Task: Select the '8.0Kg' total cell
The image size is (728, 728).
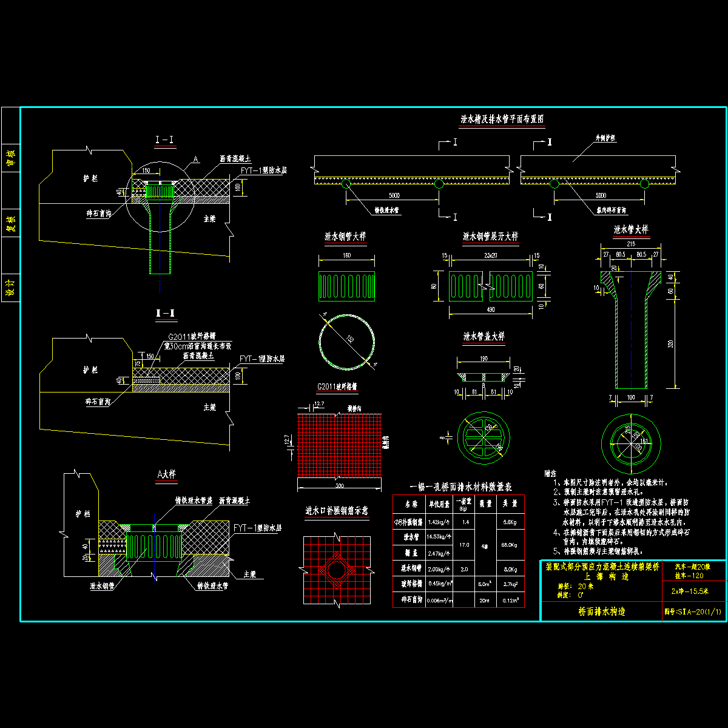Action: pos(509,569)
